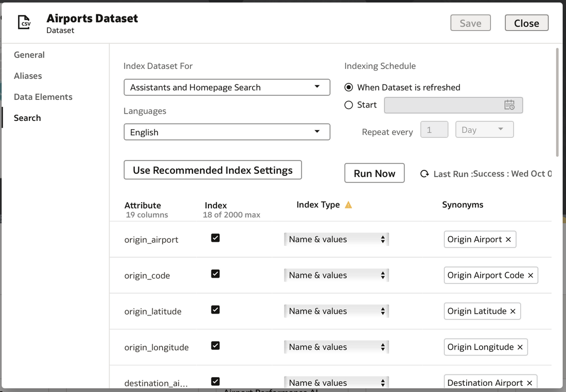Screen dimensions: 566x392
Task: Open the Search tab
Action: [27, 118]
